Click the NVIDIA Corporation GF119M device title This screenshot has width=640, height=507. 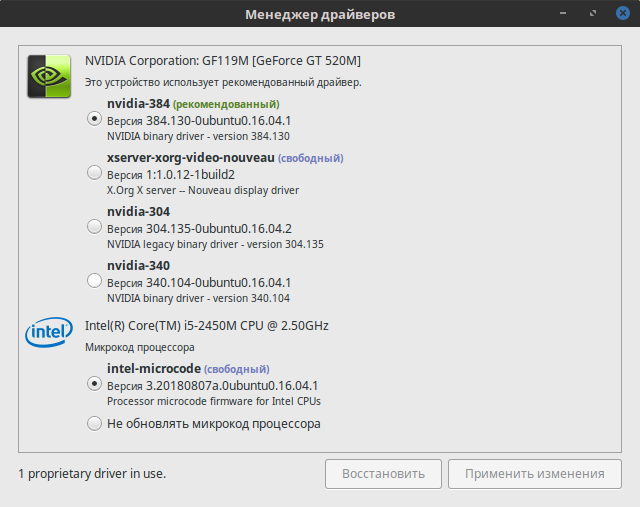pos(223,61)
